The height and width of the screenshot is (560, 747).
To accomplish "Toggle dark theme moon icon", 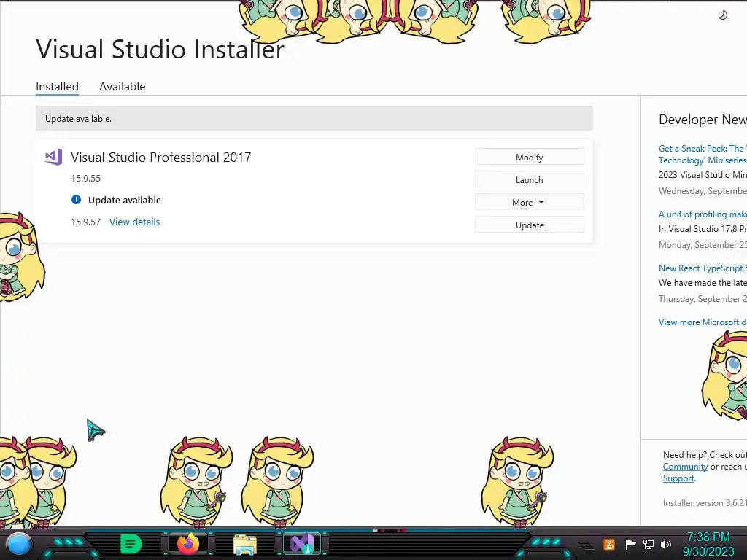I will pyautogui.click(x=723, y=15).
